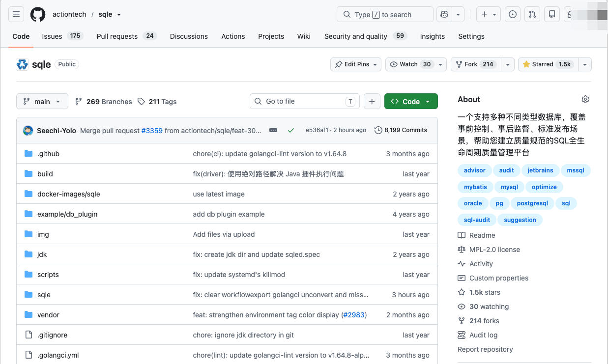
Task: Click the branches icon beside 269 Branches
Action: click(79, 102)
